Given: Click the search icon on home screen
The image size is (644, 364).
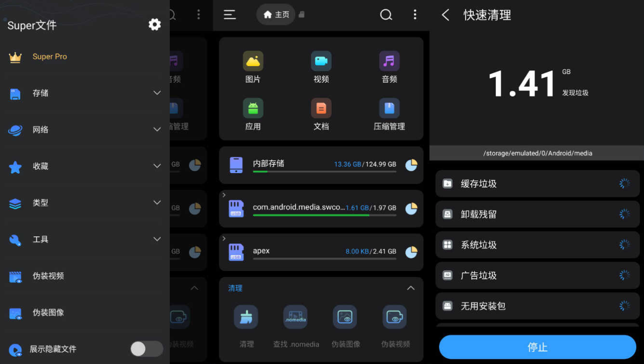Looking at the screenshot, I should pyautogui.click(x=386, y=15).
